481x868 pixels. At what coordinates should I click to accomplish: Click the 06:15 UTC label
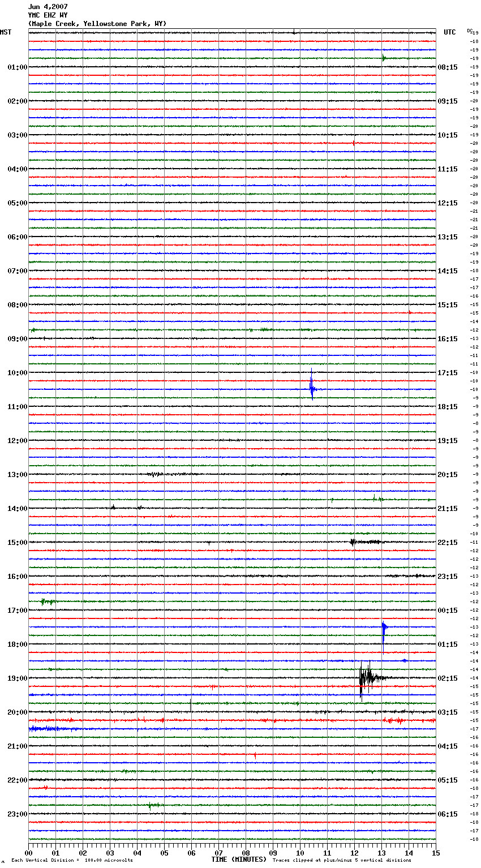[448, 814]
